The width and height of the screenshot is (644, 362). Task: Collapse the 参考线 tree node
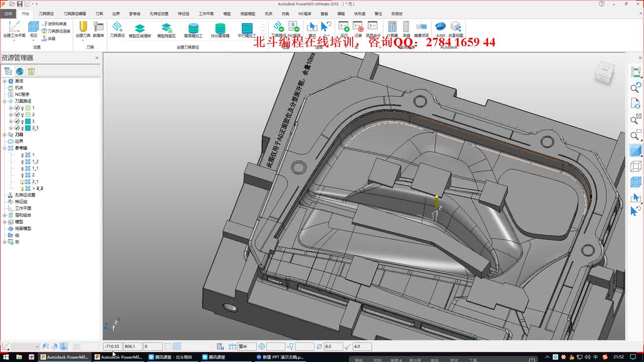[5, 148]
